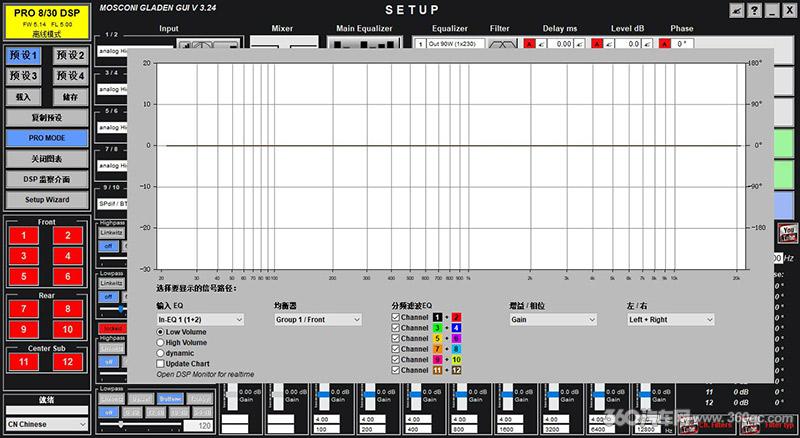
Task: Select the Low Volume radio button
Action: click(x=160, y=332)
